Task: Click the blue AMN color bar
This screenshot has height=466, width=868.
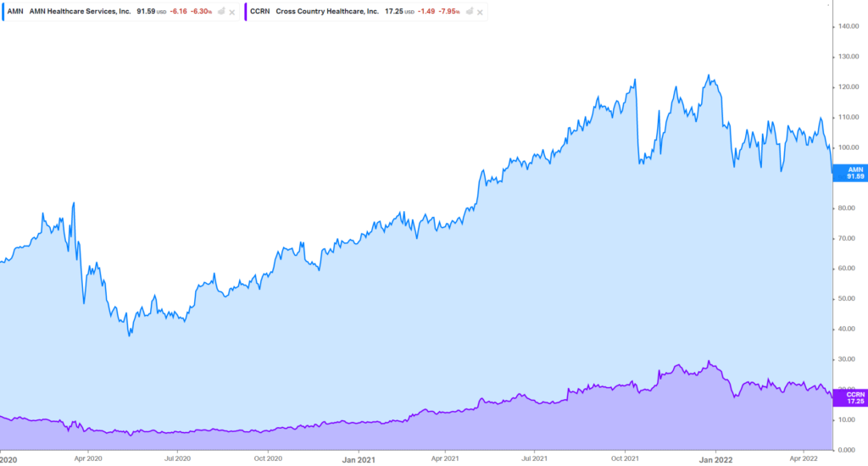Action: [3, 12]
